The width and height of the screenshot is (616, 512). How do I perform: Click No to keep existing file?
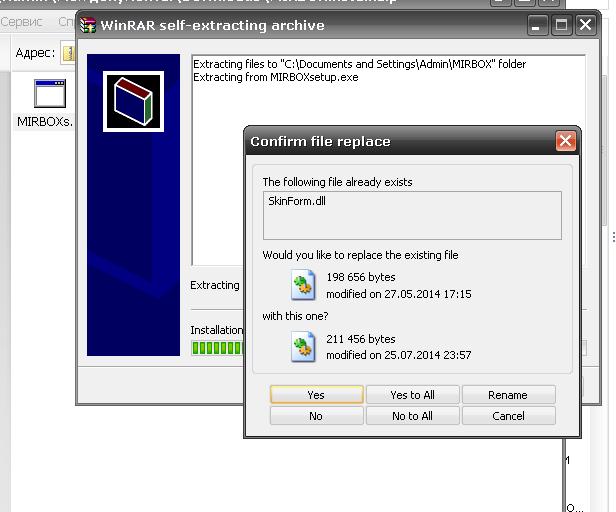click(x=316, y=416)
